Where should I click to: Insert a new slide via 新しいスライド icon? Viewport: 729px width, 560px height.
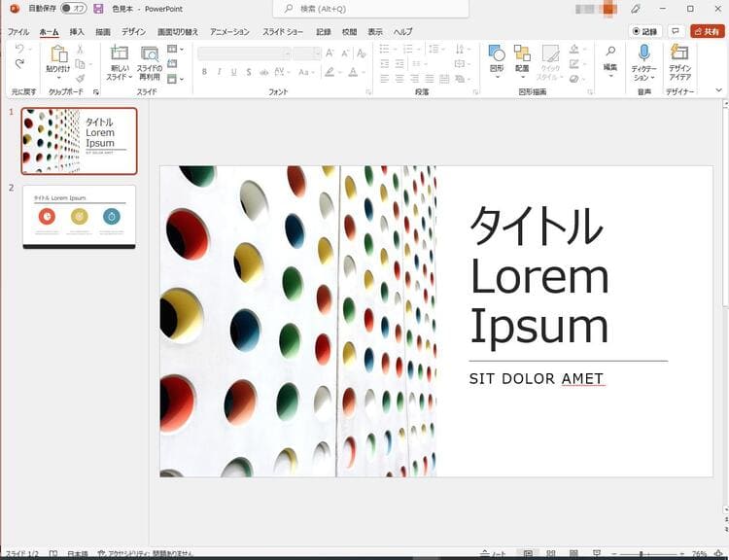(x=119, y=52)
